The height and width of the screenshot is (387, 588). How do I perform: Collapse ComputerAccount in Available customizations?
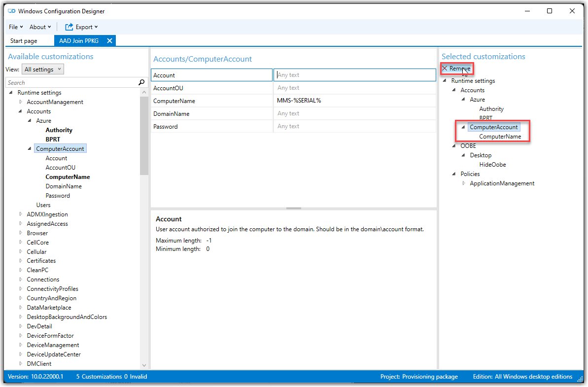pyautogui.click(x=30, y=149)
